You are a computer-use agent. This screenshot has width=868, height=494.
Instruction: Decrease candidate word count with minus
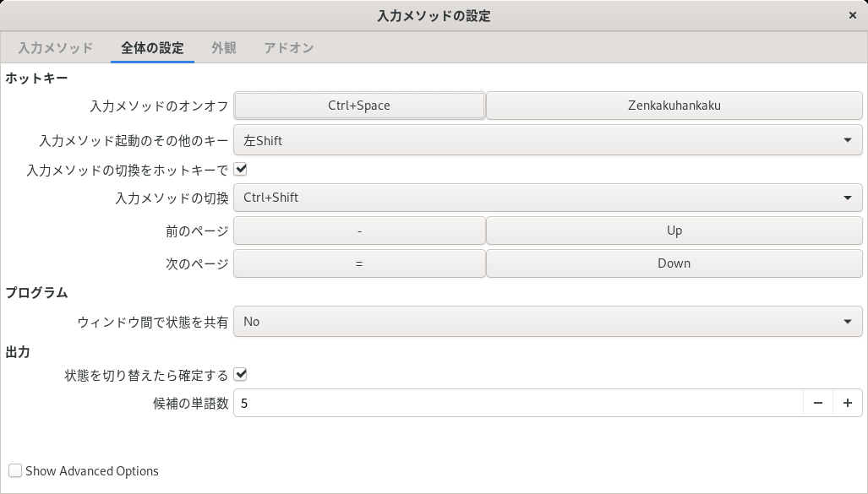[817, 403]
